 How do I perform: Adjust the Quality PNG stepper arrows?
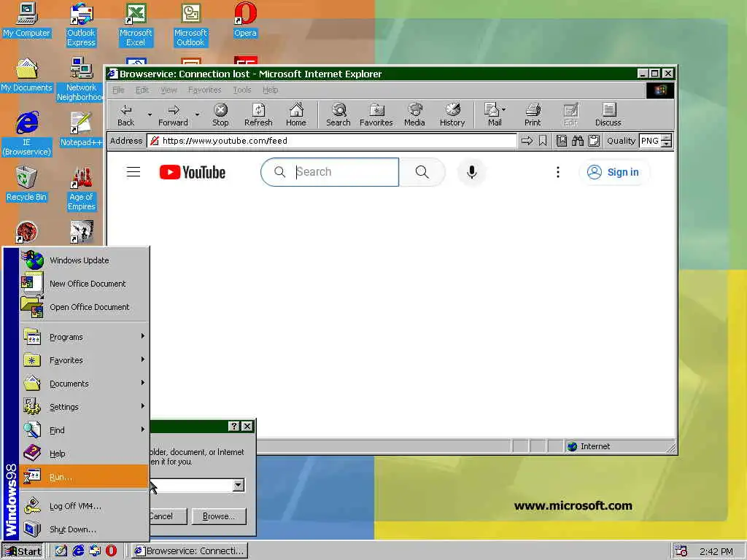pos(667,141)
